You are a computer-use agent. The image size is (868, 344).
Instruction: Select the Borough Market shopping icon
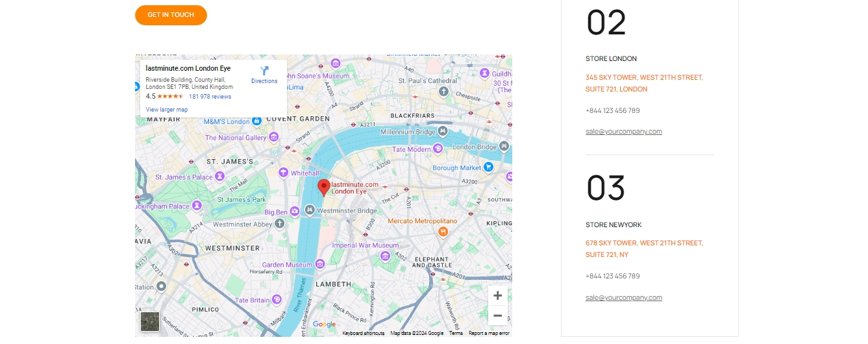(x=489, y=167)
